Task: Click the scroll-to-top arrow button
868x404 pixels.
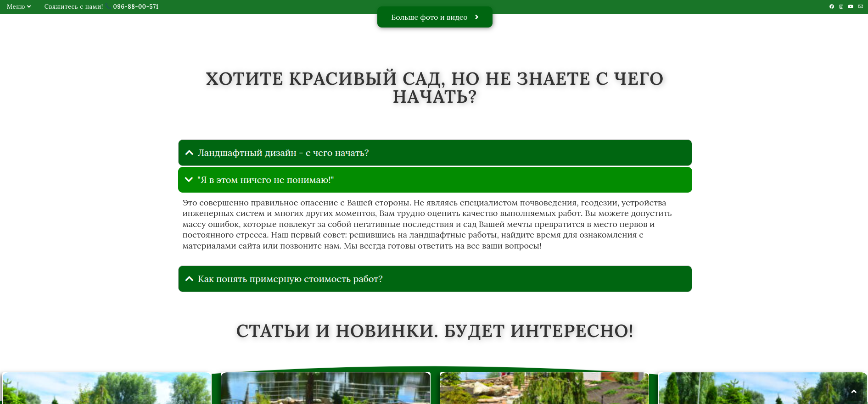Action: pyautogui.click(x=854, y=391)
